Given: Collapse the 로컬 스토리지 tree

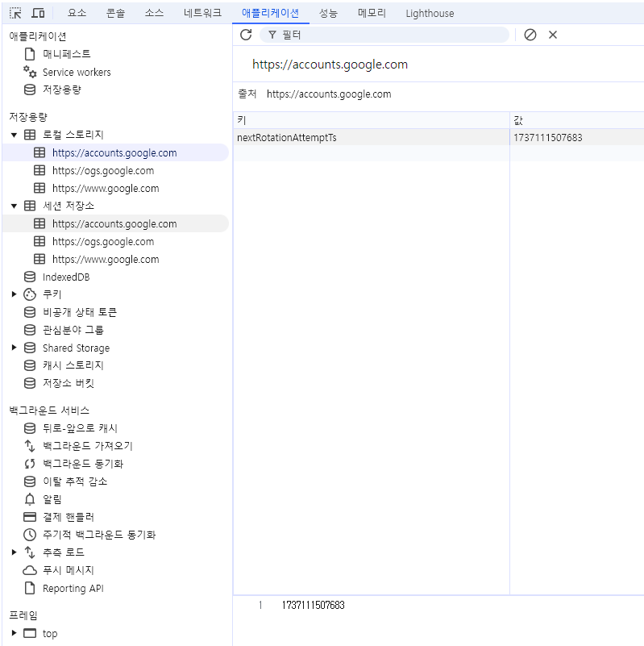Looking at the screenshot, I should point(14,135).
